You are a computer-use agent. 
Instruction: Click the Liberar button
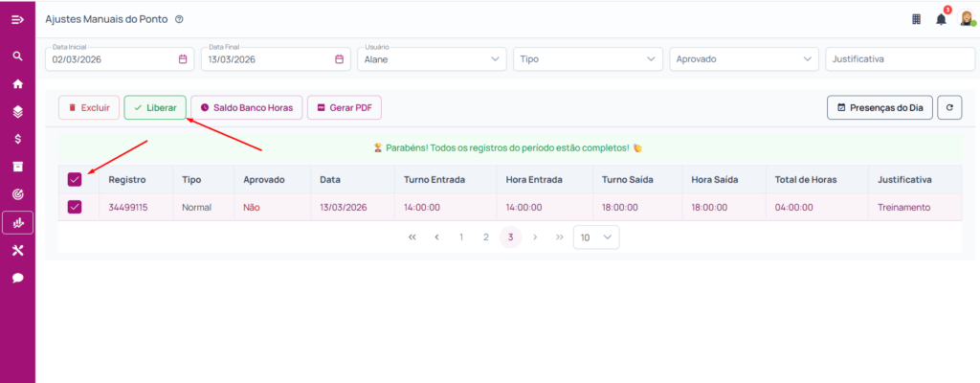pyautogui.click(x=154, y=108)
